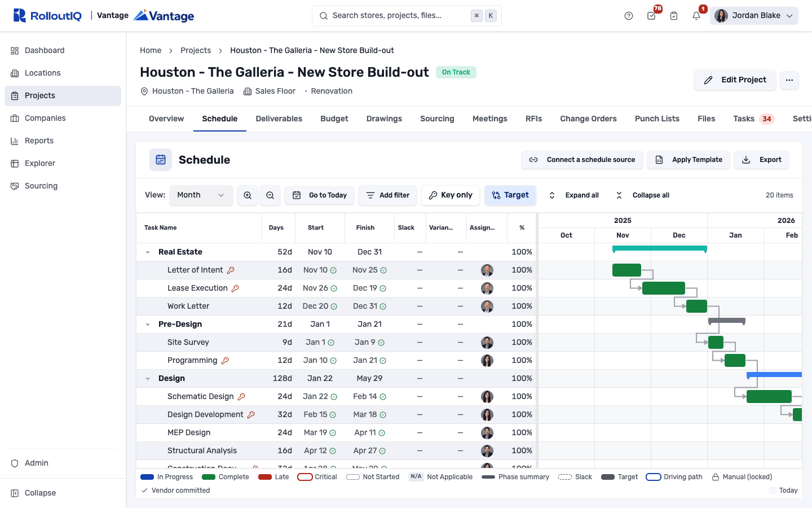The width and height of the screenshot is (812, 508).
Task: Click the Schematic Design green Gantt bar
Action: pyautogui.click(x=769, y=397)
